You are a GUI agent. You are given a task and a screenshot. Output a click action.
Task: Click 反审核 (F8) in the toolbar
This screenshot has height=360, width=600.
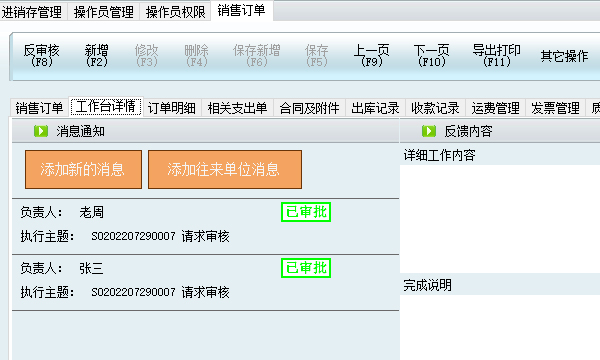pyautogui.click(x=41, y=56)
